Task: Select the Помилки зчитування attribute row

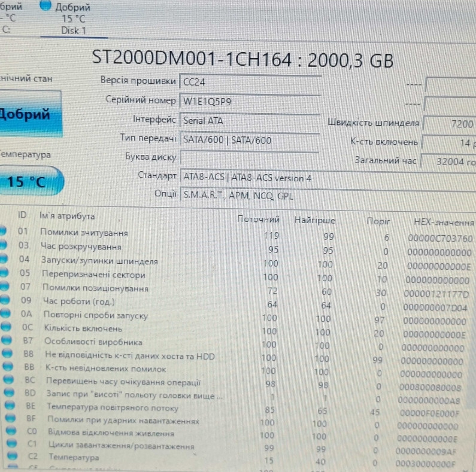Action: (237, 234)
